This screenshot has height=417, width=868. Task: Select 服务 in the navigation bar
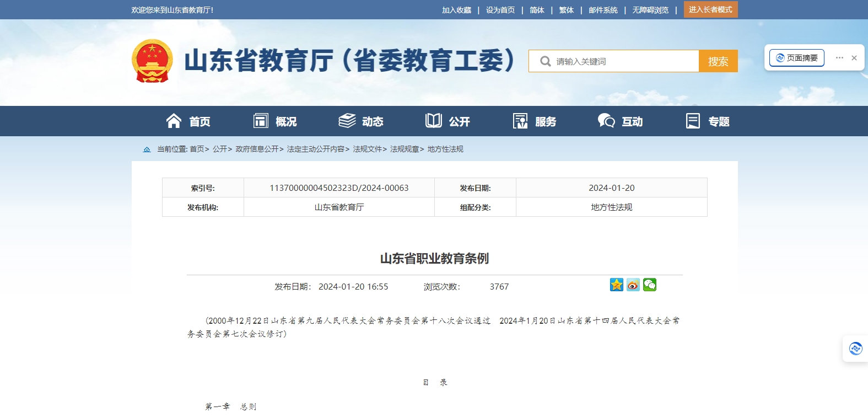[534, 121]
